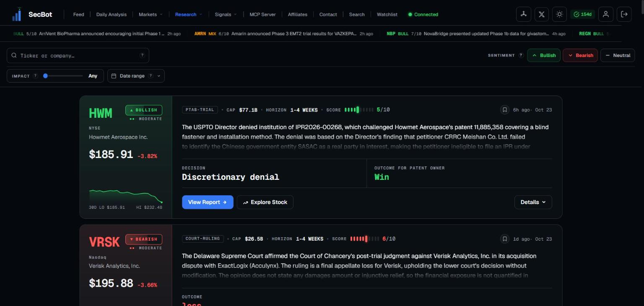
Task: Click the 154d subscription badge
Action: (x=582, y=14)
